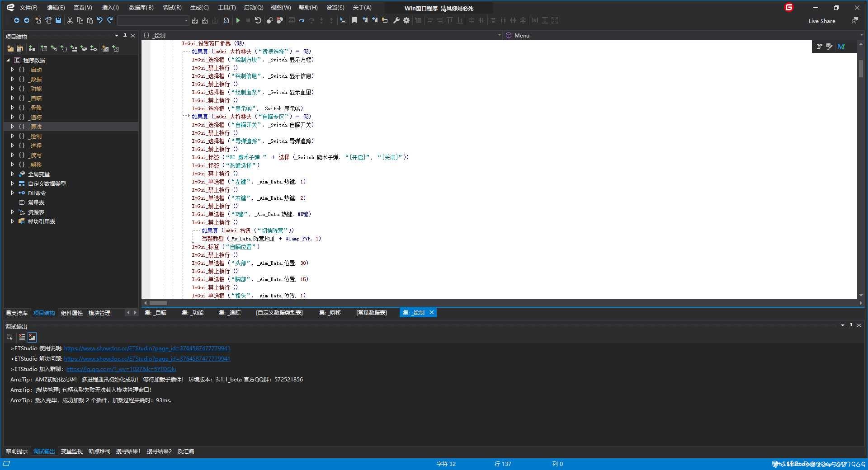Viewport: 868px width, 470px height.
Task: Click the navigate back arrow icon
Action: pos(17,20)
